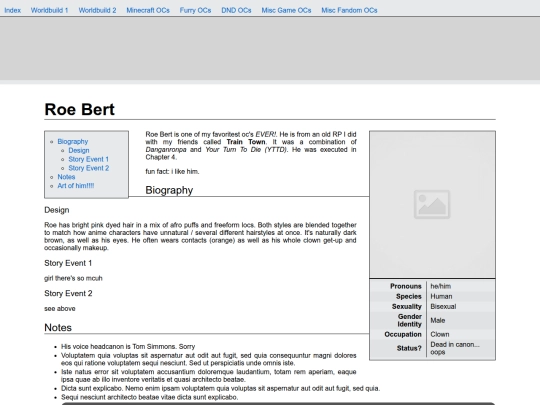This screenshot has height=405, width=540.
Task: Jump to Story Event 2 contents link
Action: (x=89, y=168)
